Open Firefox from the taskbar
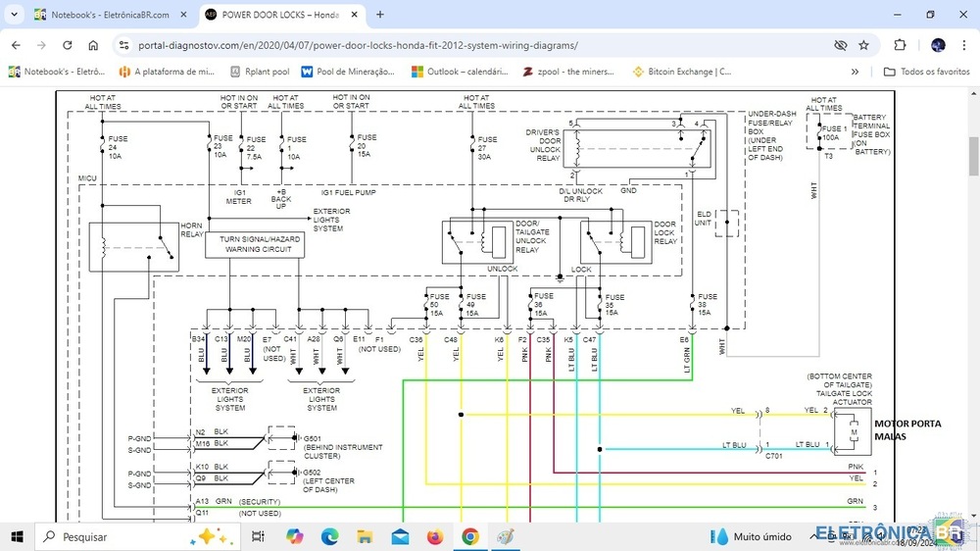Screen dimensions: 980x551 tap(435, 536)
